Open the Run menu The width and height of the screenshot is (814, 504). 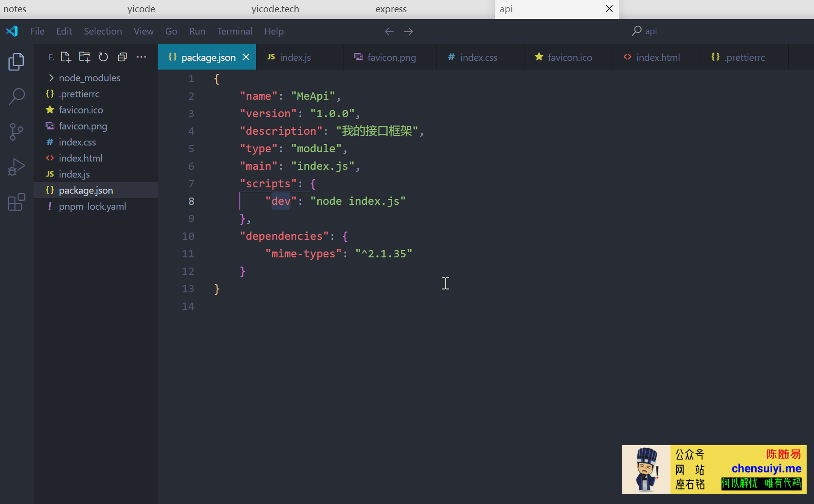click(x=197, y=31)
